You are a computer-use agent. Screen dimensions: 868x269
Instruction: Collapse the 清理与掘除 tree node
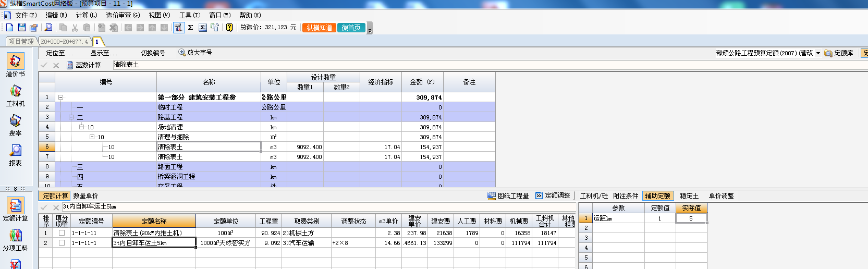point(92,137)
